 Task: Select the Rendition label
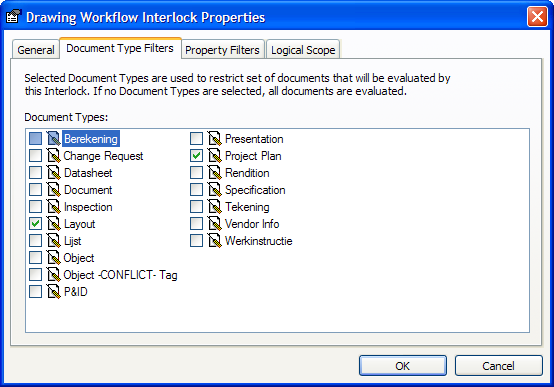coord(247,172)
